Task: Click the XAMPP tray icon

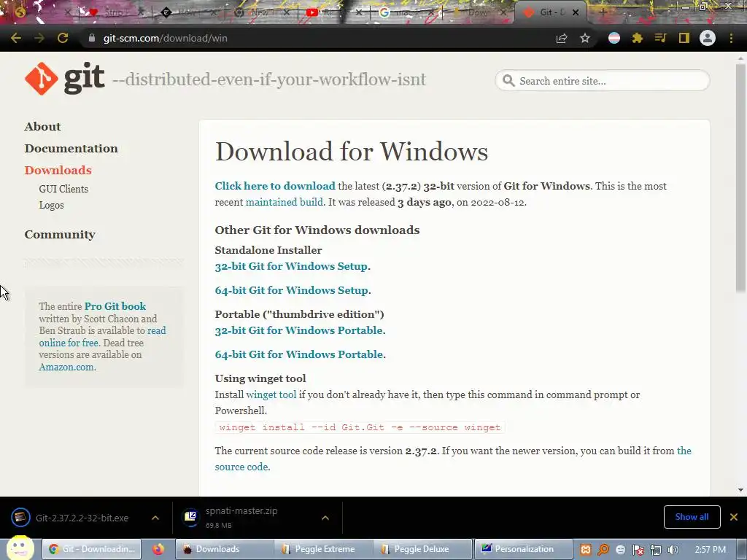Action: click(x=586, y=550)
